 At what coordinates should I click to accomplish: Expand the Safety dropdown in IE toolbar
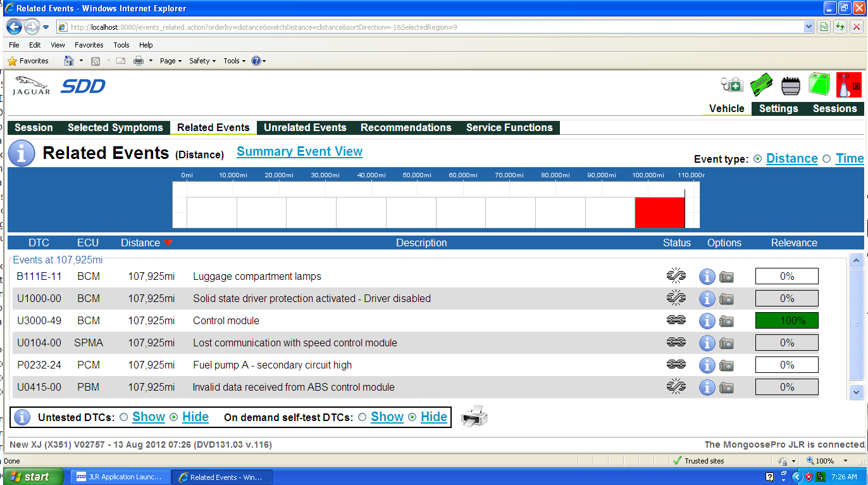pyautogui.click(x=202, y=61)
